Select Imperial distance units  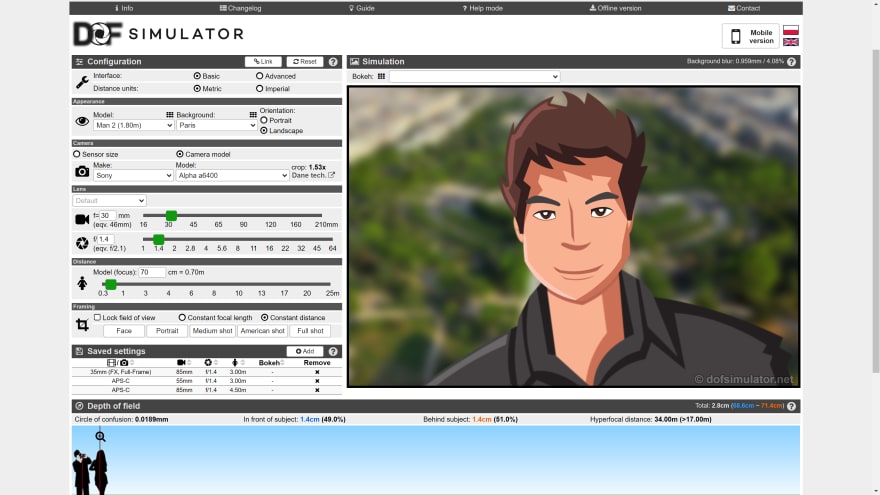pos(259,89)
